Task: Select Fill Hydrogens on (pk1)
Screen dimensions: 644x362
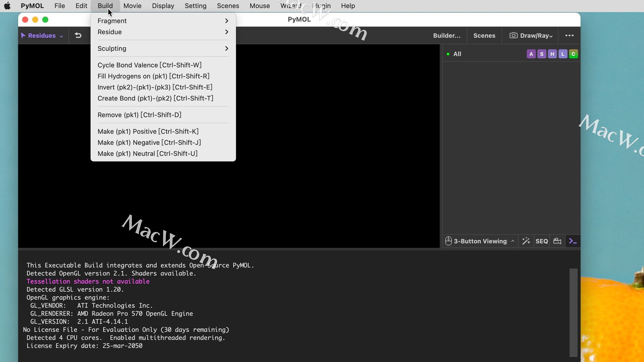Action: coord(163,76)
